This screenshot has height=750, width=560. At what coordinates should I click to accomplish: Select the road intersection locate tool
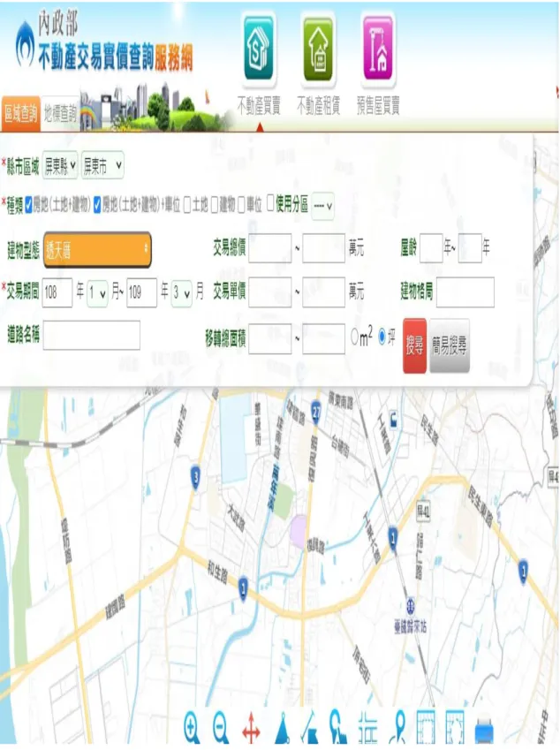pyautogui.click(x=367, y=729)
